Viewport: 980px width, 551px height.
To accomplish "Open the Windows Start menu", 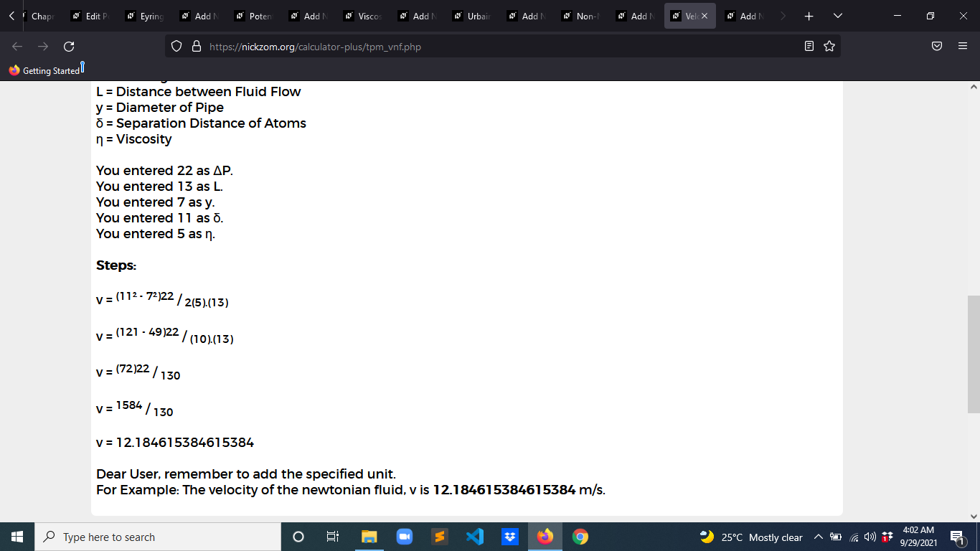I will coord(17,537).
